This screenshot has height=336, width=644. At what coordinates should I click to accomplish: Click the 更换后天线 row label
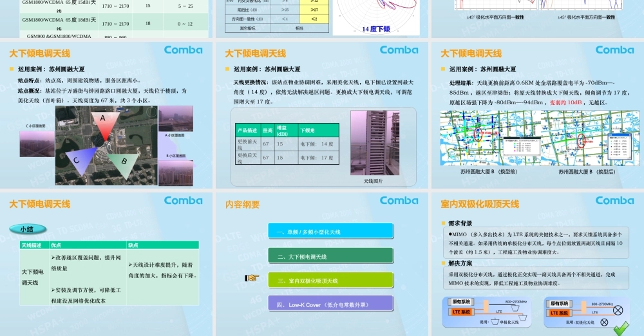point(248,158)
